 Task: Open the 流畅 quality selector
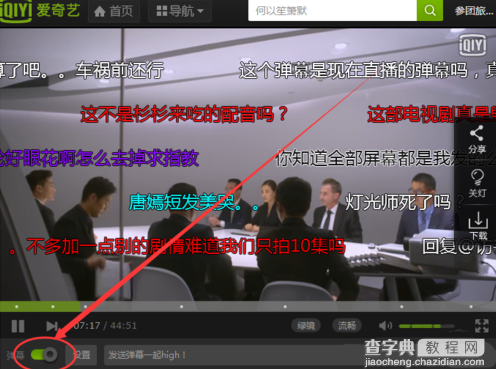tap(347, 325)
